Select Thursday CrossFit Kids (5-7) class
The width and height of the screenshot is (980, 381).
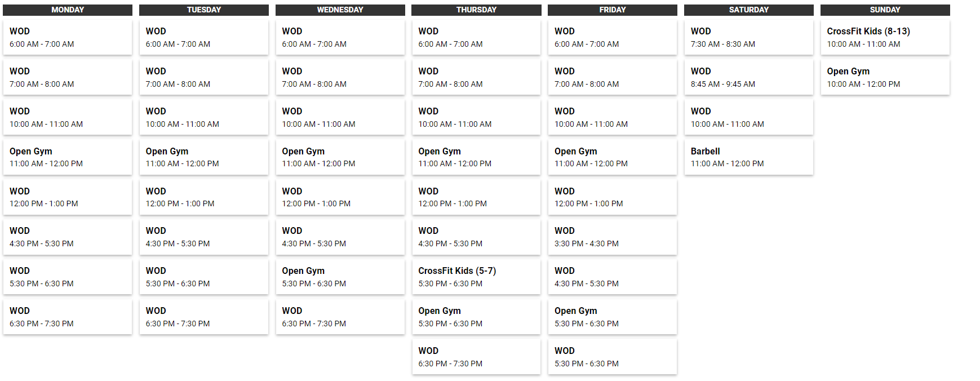tap(476, 277)
